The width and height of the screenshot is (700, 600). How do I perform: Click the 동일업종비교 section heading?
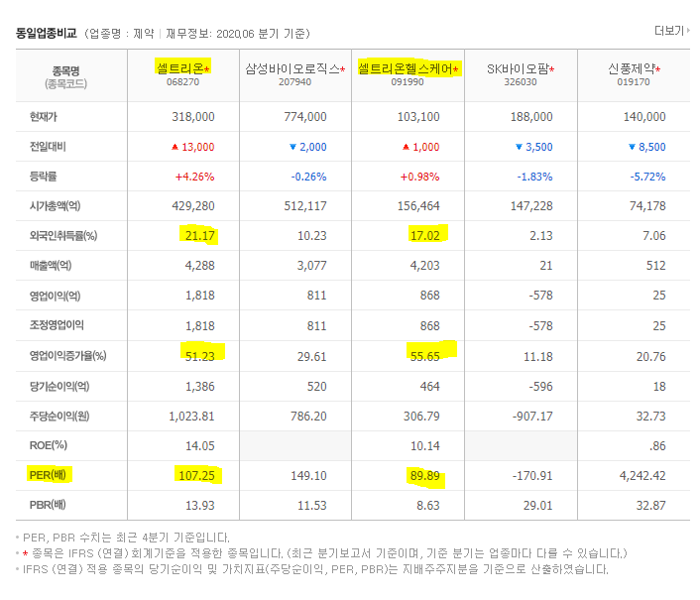point(47,34)
